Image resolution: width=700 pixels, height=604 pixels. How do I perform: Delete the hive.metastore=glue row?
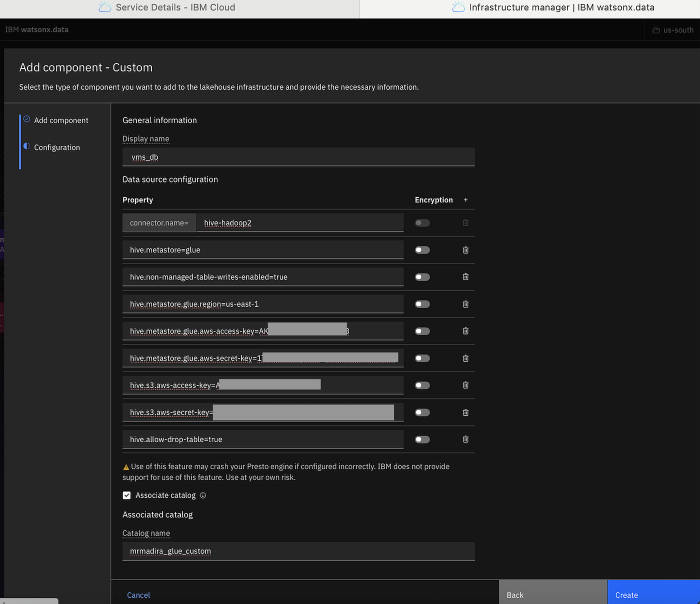465,250
